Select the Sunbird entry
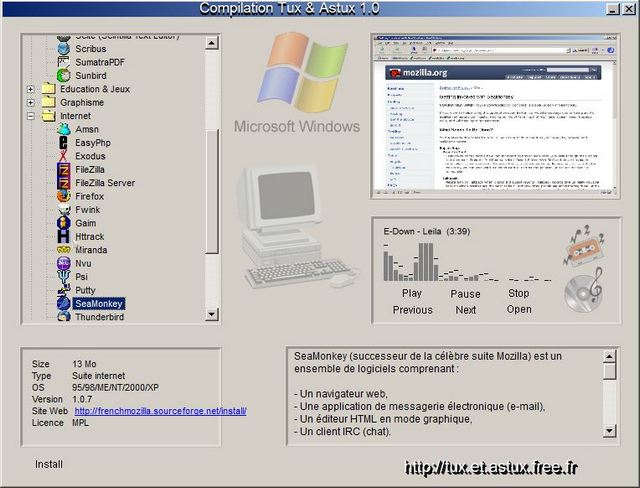 tap(91, 75)
